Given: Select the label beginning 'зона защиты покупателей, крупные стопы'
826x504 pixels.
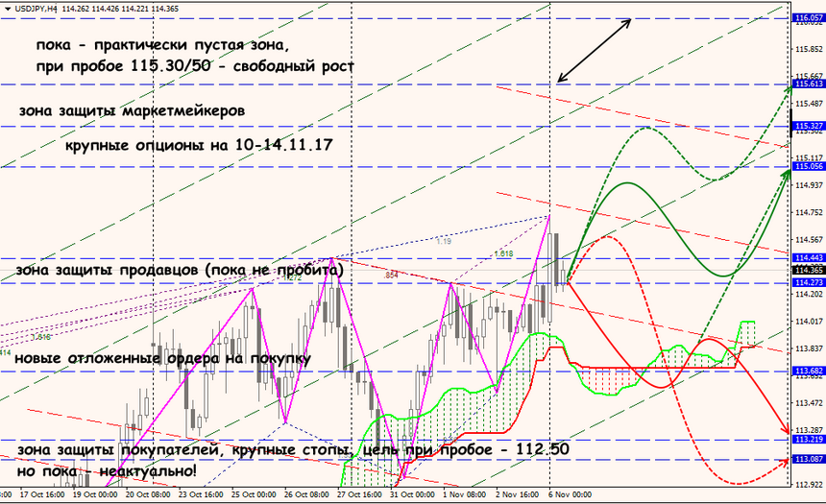Looking at the screenshot, I should [293, 449].
